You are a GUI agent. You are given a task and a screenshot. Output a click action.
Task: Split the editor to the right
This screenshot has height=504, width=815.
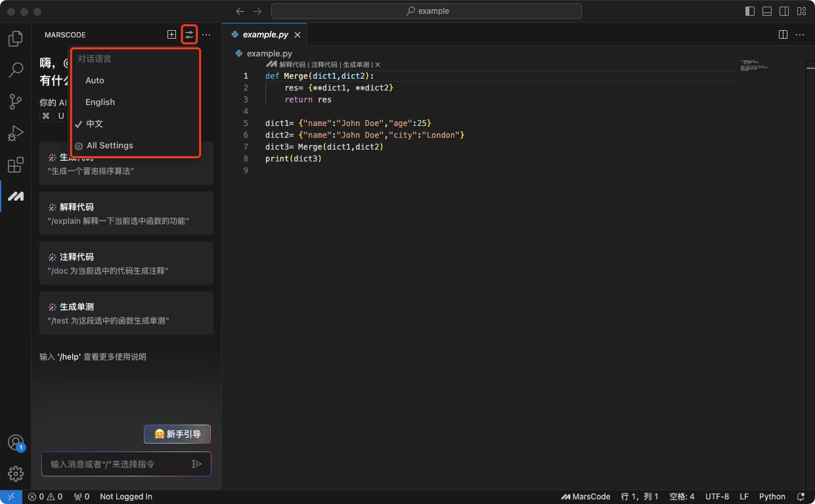tap(783, 35)
